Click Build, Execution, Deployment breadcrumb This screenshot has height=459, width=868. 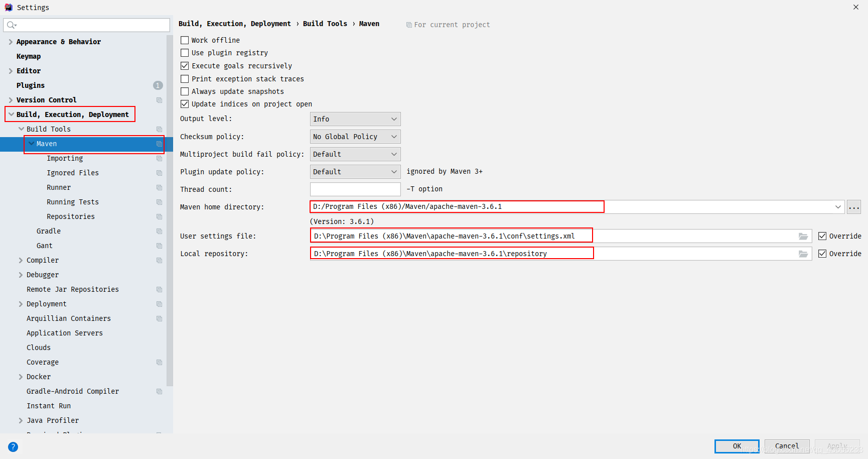pyautogui.click(x=234, y=24)
